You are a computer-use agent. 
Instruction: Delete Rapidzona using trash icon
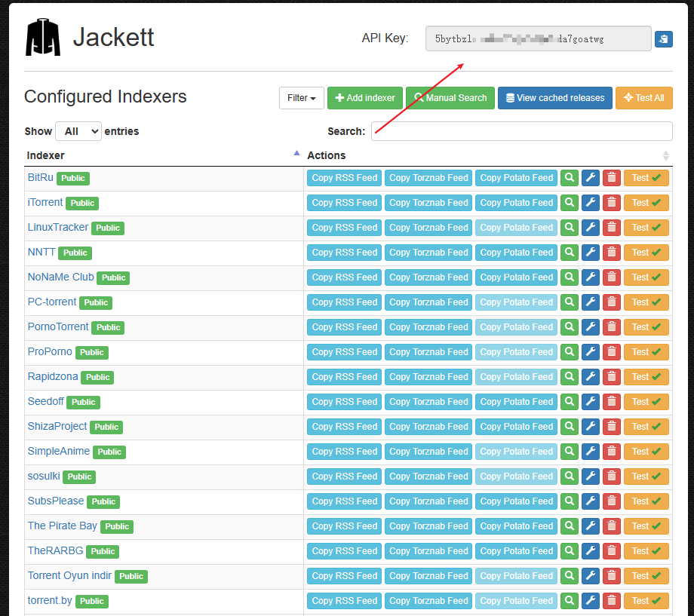[x=612, y=377]
